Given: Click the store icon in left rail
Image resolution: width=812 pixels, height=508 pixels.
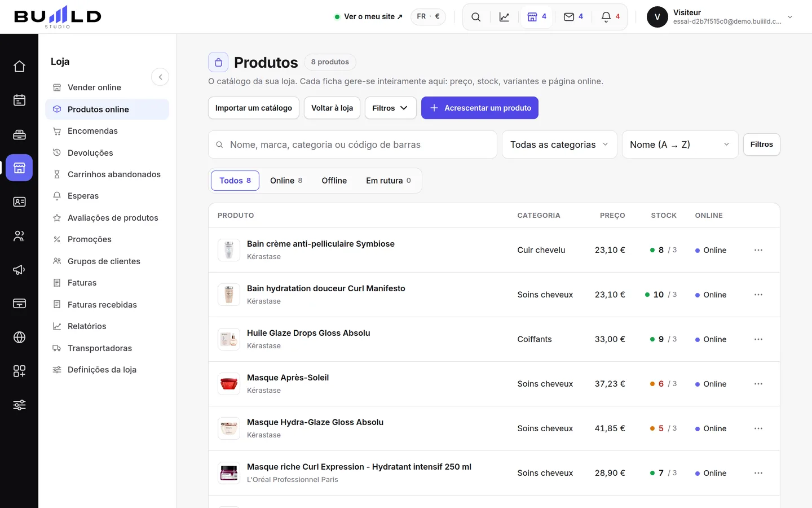Looking at the screenshot, I should (19, 168).
